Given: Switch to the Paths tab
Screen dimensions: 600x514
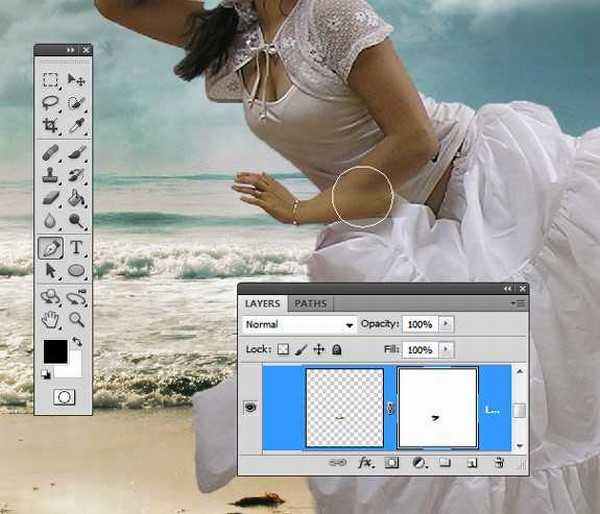Looking at the screenshot, I should [309, 303].
